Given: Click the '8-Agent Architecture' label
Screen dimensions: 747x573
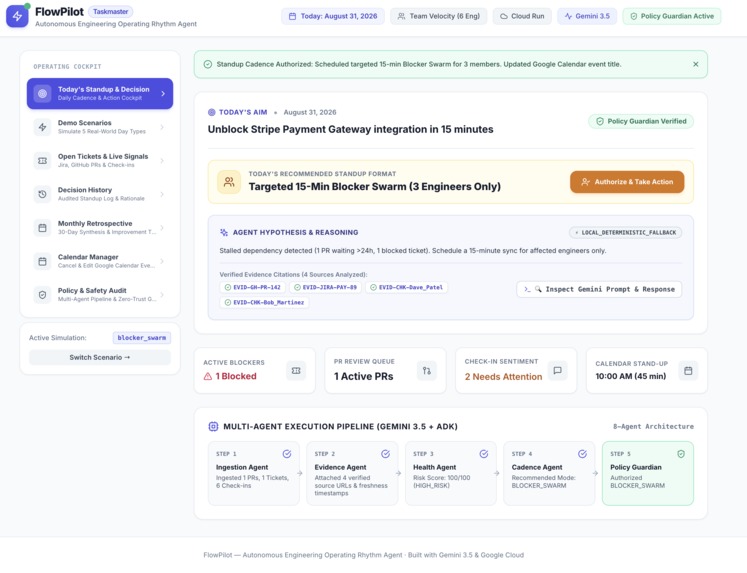Looking at the screenshot, I should (x=653, y=426).
